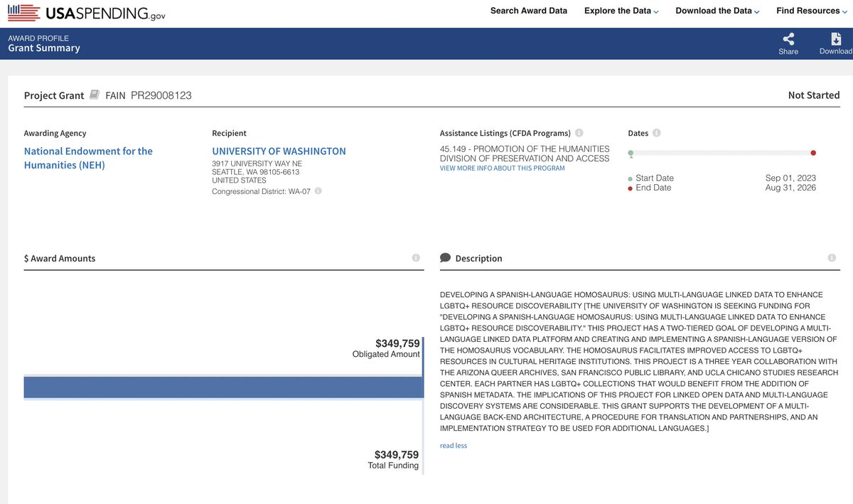Click the Aug 31, 2026 end date
The height and width of the screenshot is (504, 853).
(790, 188)
